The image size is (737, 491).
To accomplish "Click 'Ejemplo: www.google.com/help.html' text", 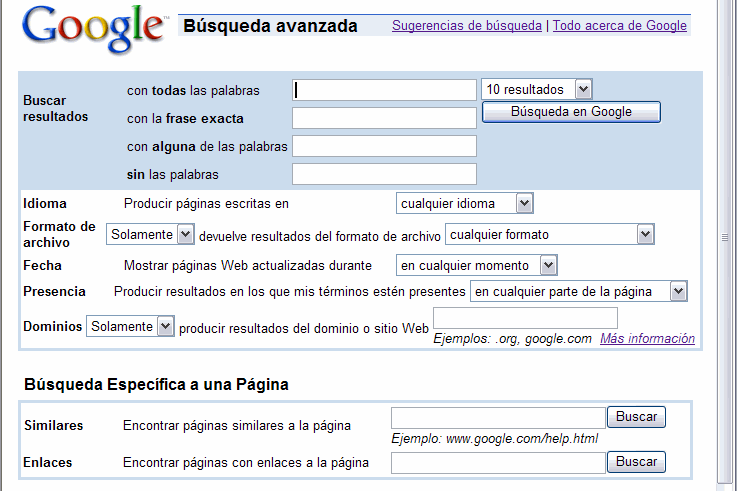I will [494, 438].
